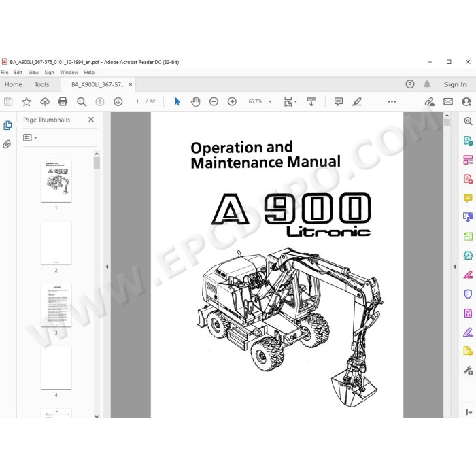Select page 1 thumbnail
The width and height of the screenshot is (476, 476).
(56, 180)
